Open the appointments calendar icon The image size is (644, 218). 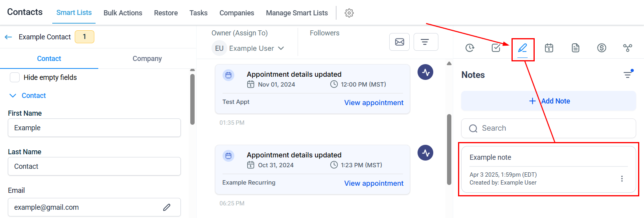[549, 48]
